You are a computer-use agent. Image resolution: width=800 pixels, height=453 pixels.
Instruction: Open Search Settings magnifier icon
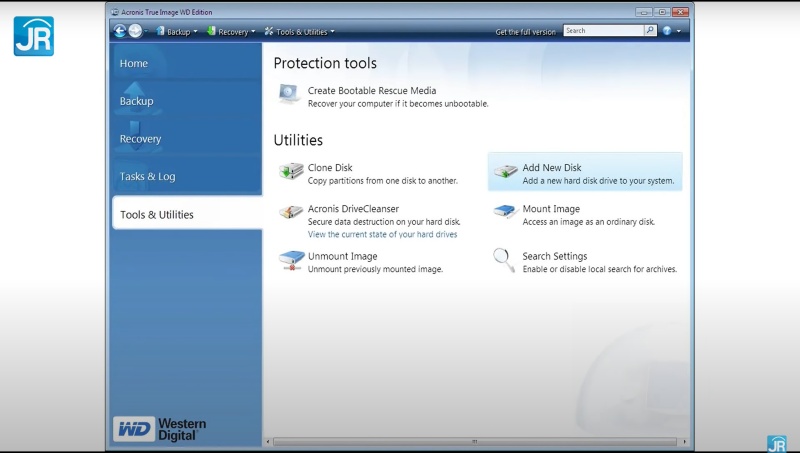pos(504,260)
